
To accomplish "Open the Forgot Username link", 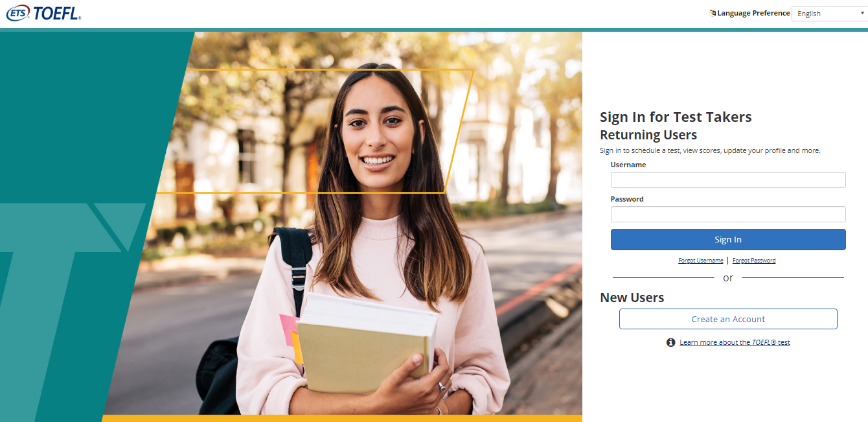I will tap(701, 261).
